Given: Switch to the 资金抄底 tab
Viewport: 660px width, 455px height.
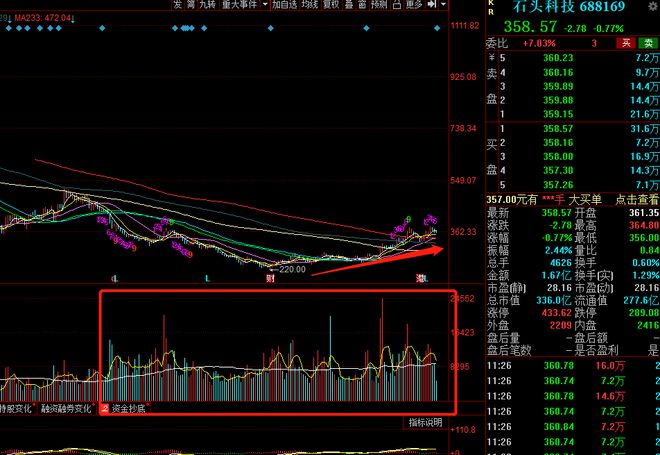Looking at the screenshot, I should point(128,408).
